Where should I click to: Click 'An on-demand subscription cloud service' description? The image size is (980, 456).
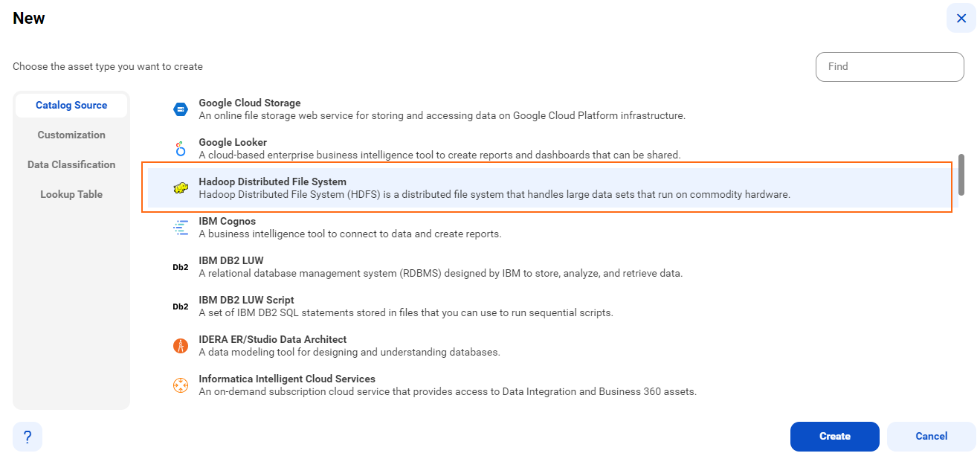pos(448,392)
